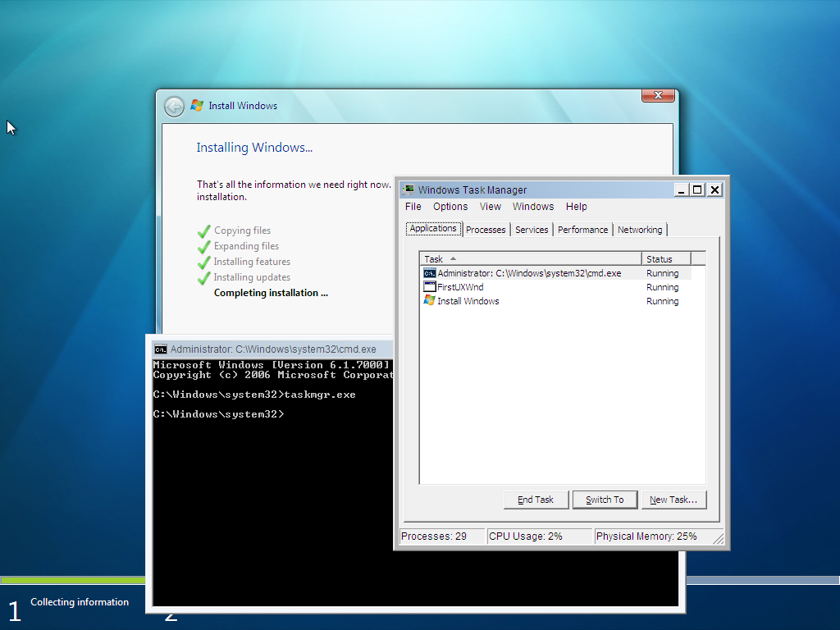This screenshot has height=630, width=840.
Task: Select the FirstUXWnd task icon
Action: click(x=430, y=287)
